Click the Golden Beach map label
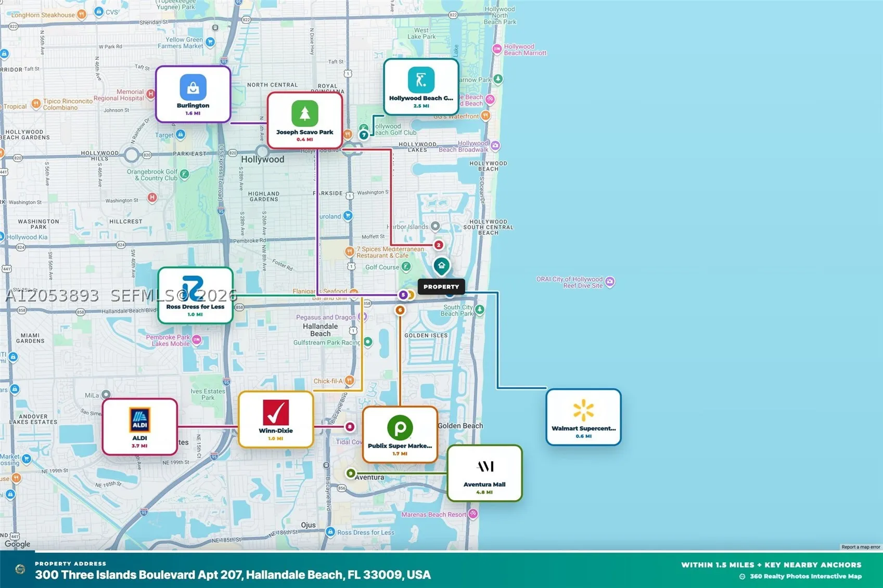 pyautogui.click(x=460, y=426)
